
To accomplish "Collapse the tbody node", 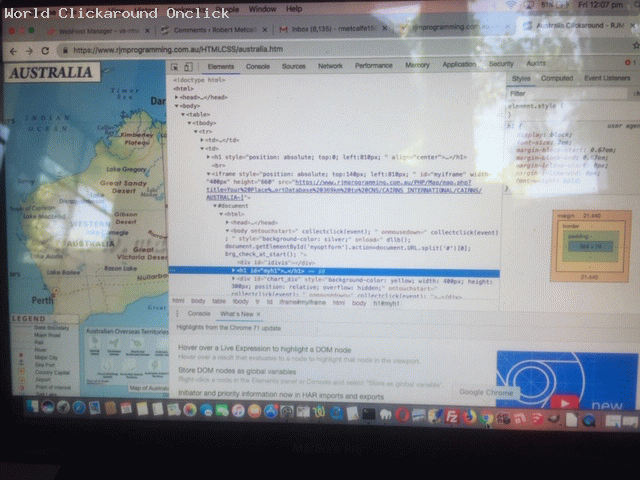I will (190, 123).
